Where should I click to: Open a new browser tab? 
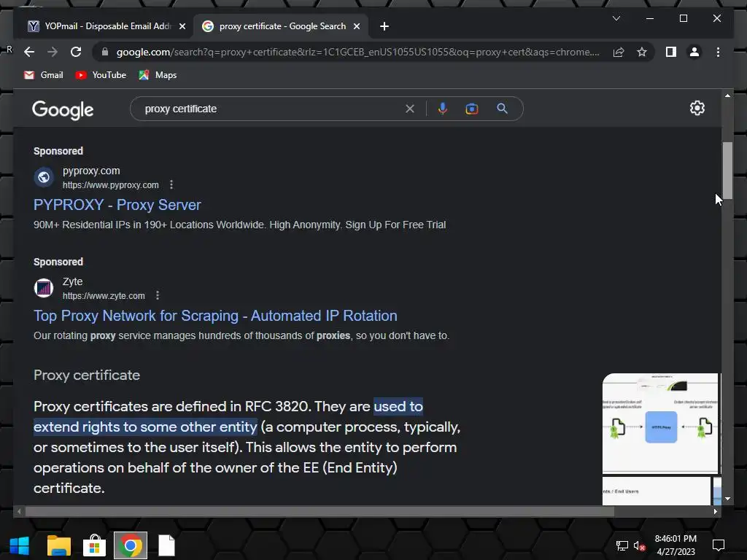coord(384,26)
